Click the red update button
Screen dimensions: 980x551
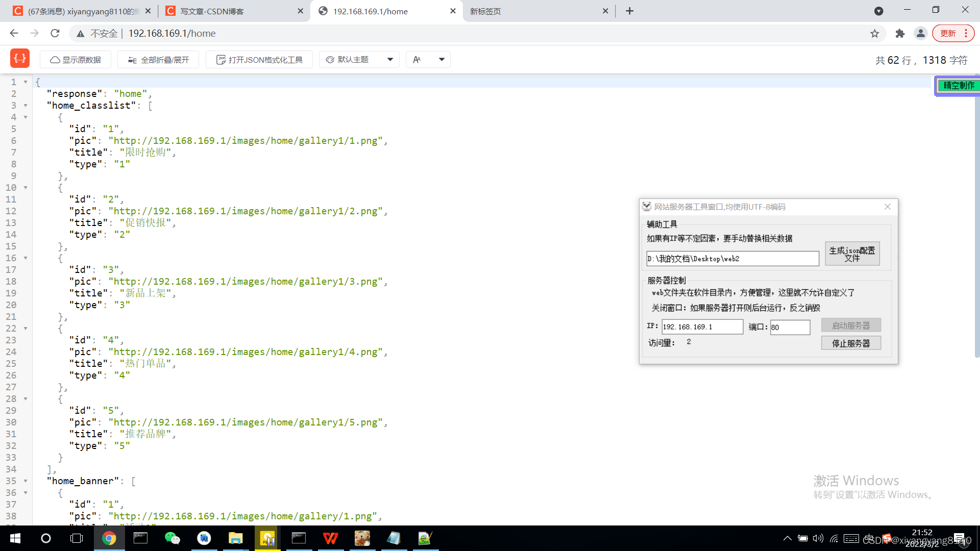[952, 33]
